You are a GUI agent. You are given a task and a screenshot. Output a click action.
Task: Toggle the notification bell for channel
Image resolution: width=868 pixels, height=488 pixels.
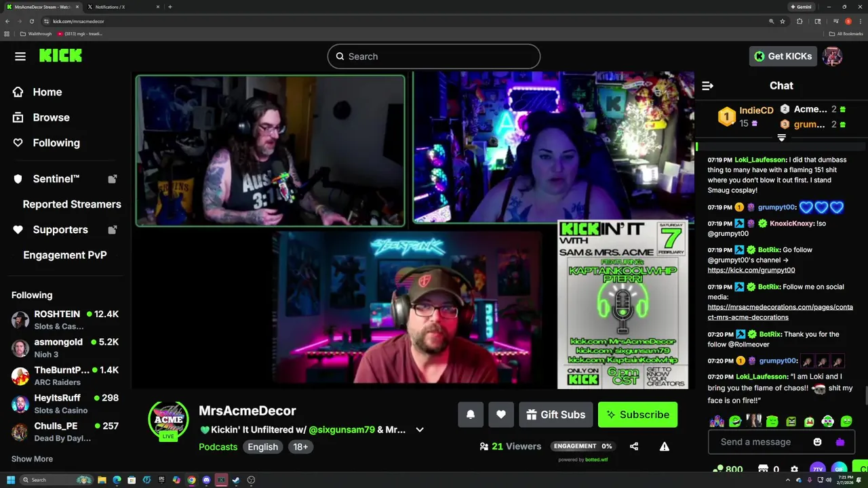point(471,415)
